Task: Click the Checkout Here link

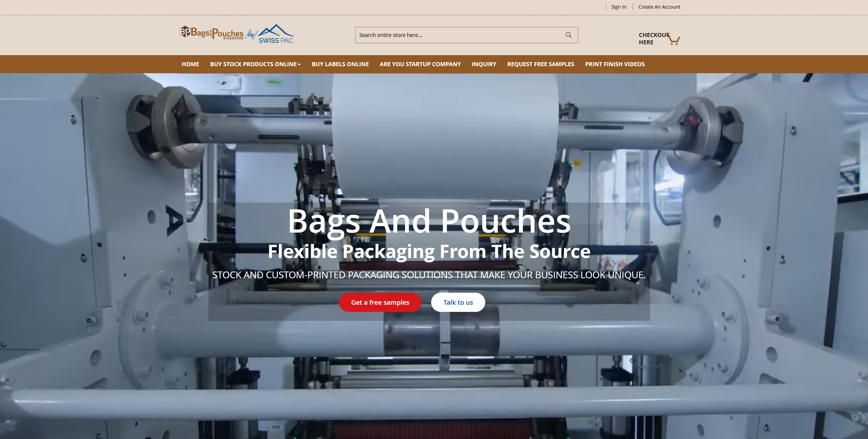Action: tap(653, 39)
